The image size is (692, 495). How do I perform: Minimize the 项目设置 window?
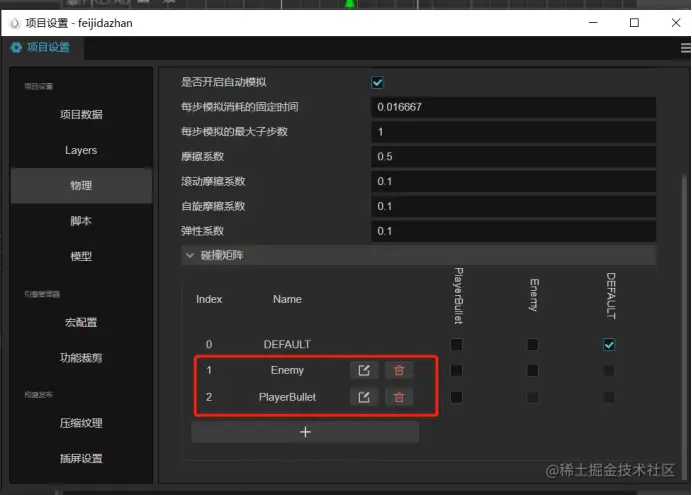(x=593, y=23)
